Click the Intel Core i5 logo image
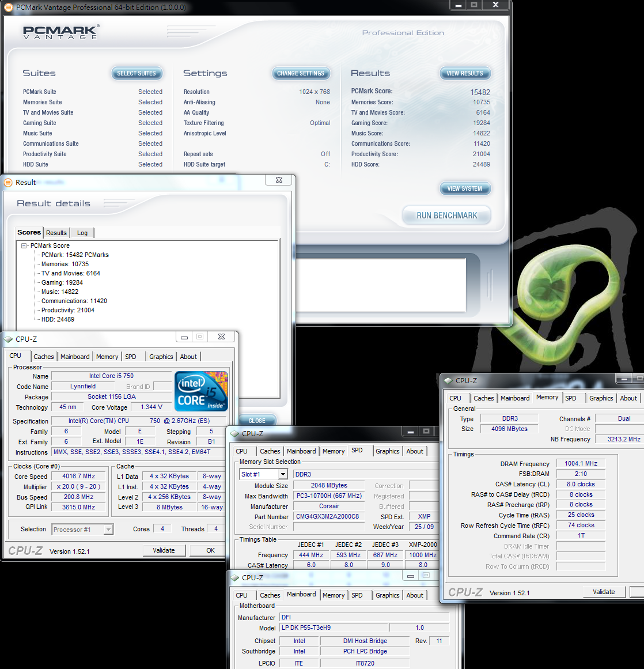 click(x=201, y=391)
